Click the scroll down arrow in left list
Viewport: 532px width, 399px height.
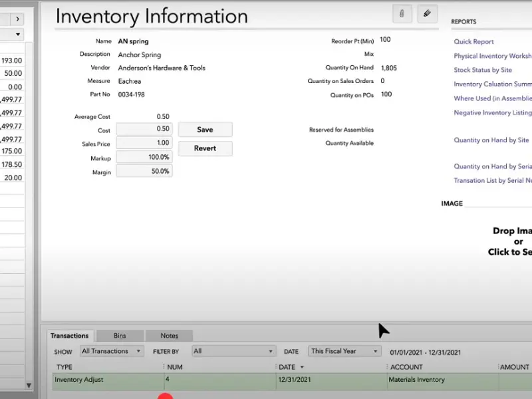pos(28,385)
